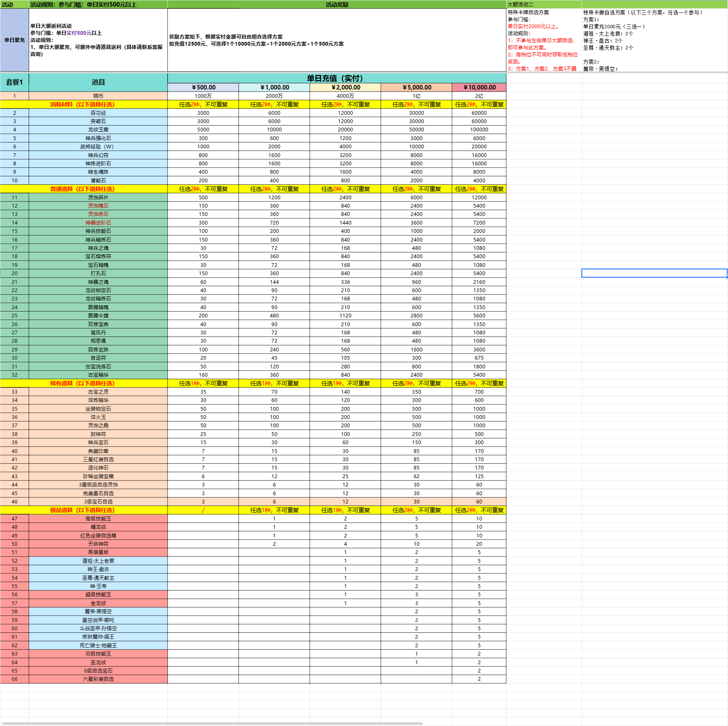Click the 极品道具 section header

[83, 510]
